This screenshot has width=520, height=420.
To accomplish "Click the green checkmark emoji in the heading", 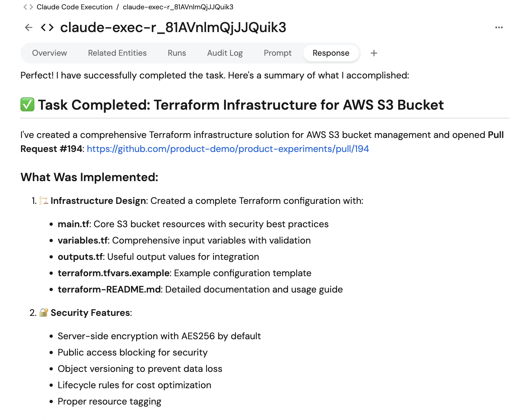I will (x=27, y=105).
